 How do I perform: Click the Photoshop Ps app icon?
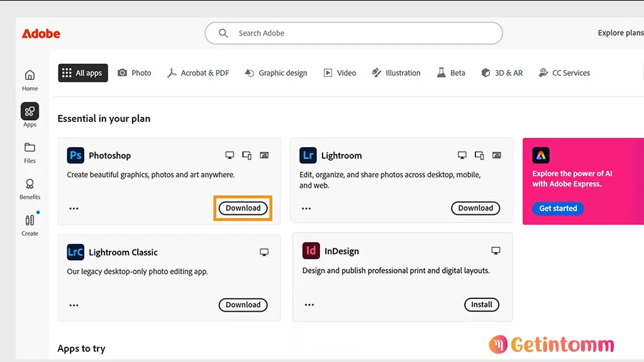coord(75,156)
